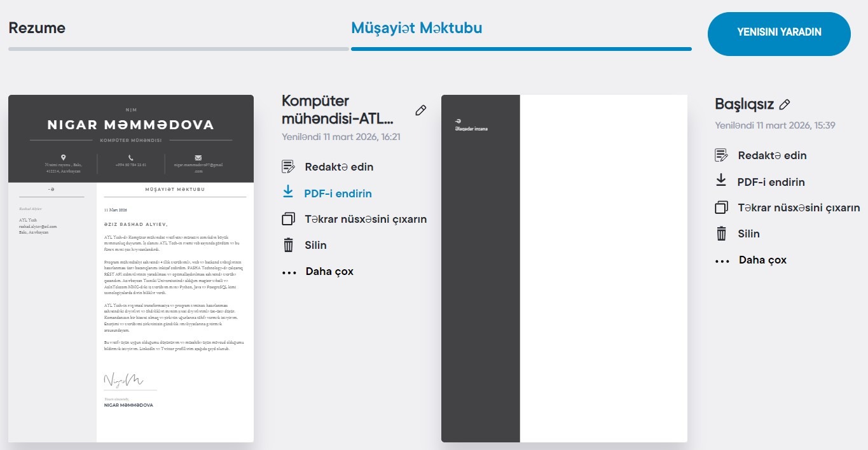Click MÜŞAYIƏT MƏKTUBU heading inside letter preview

(x=175, y=190)
